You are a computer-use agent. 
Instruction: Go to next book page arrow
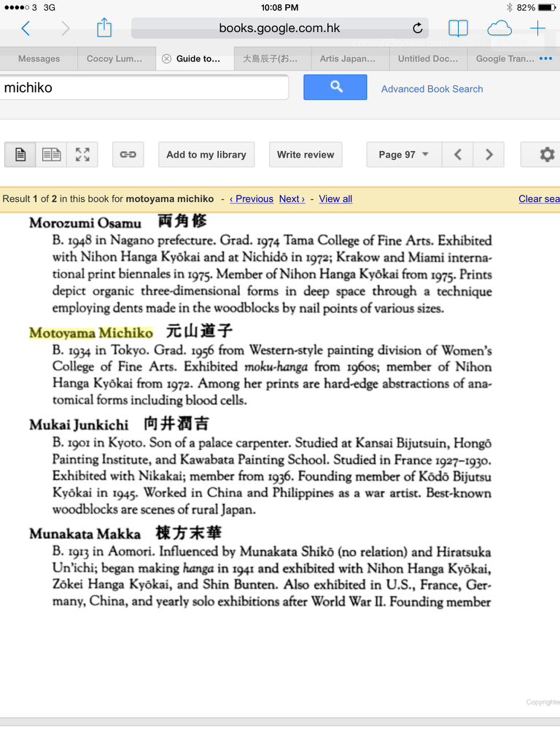[x=489, y=155]
